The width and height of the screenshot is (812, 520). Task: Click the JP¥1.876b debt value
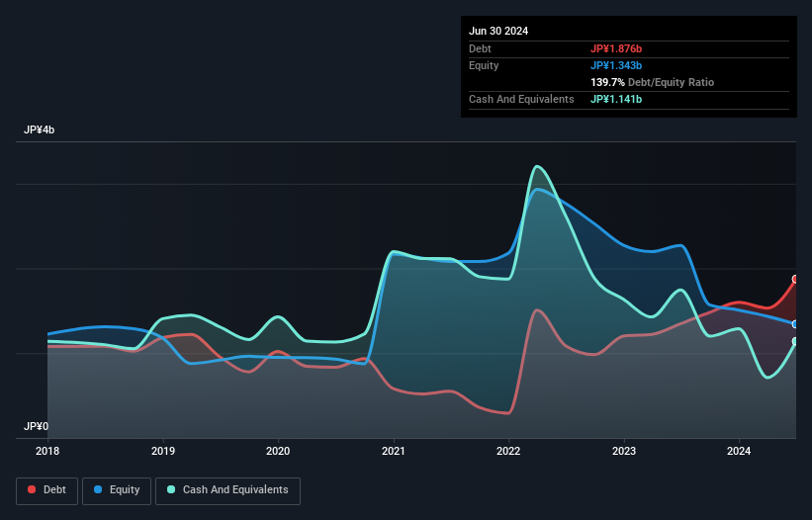[616, 48]
